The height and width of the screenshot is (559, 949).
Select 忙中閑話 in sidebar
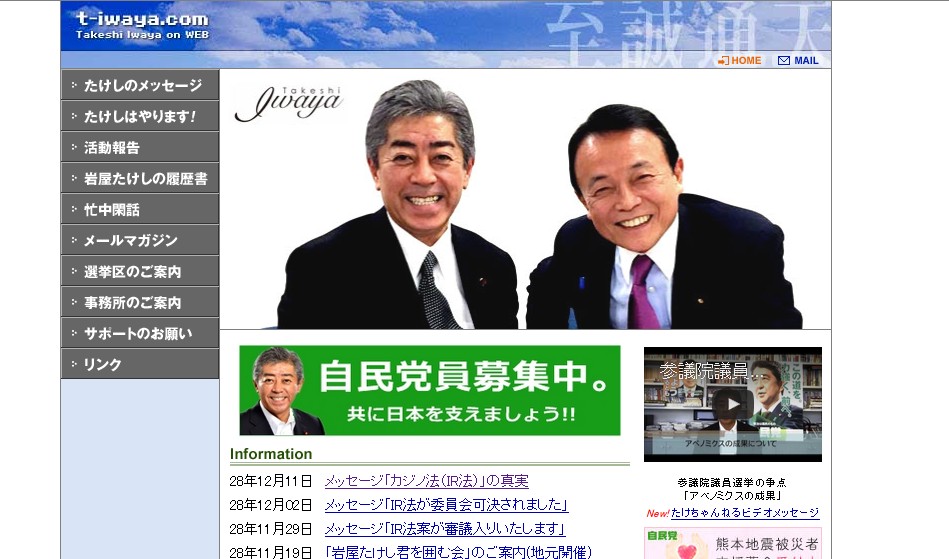pyautogui.click(x=140, y=209)
